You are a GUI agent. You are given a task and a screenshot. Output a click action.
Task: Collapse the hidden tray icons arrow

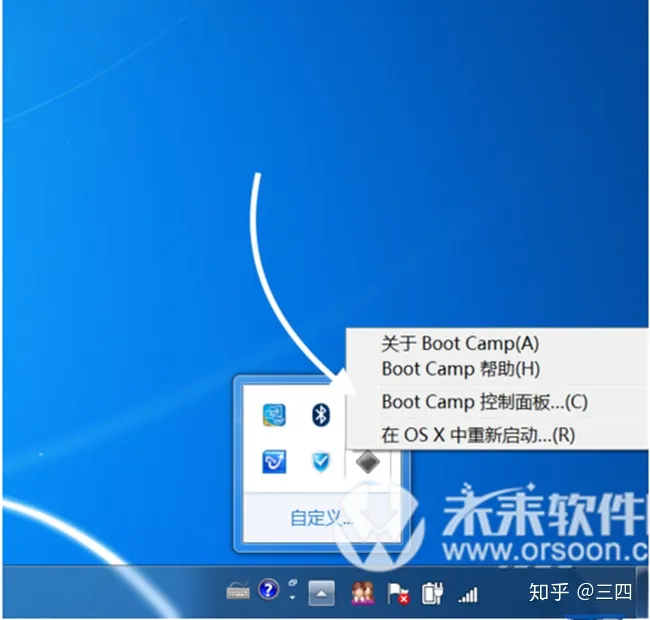tap(321, 593)
